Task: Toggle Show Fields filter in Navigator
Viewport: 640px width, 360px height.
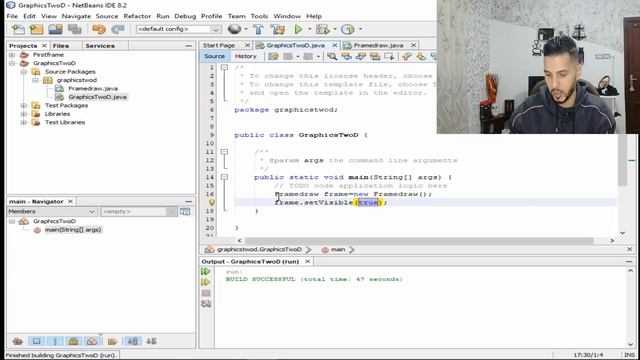Action: (36, 341)
